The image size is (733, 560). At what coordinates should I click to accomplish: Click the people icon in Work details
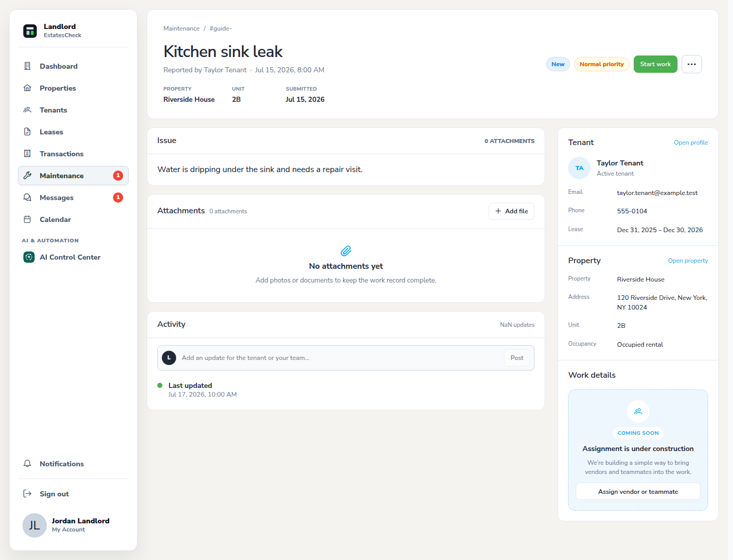click(638, 411)
